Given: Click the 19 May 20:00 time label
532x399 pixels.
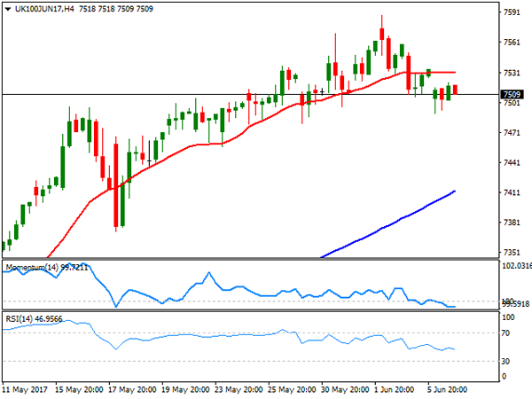Looking at the screenshot, I should [185, 389].
